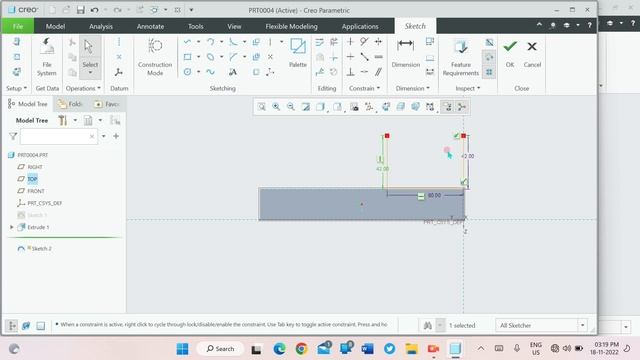Open the Line tool dropdown arrow
Image resolution: width=640 pixels, height=360 pixels.
coord(198,42)
